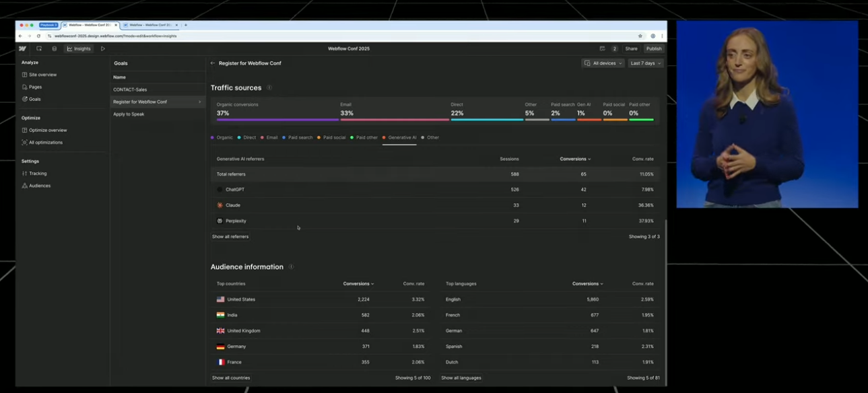Image resolution: width=868 pixels, height=393 pixels.
Task: Open the All devices dropdown
Action: [x=603, y=63]
